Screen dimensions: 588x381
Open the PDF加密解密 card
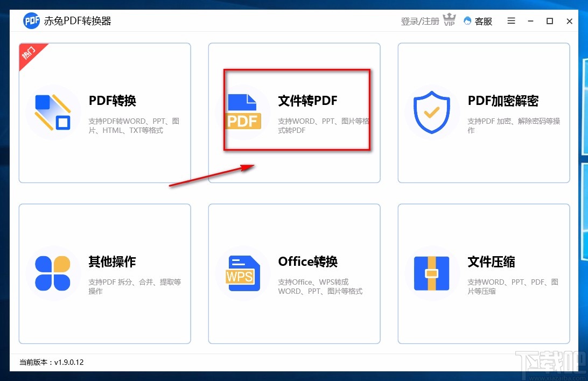pyautogui.click(x=484, y=112)
